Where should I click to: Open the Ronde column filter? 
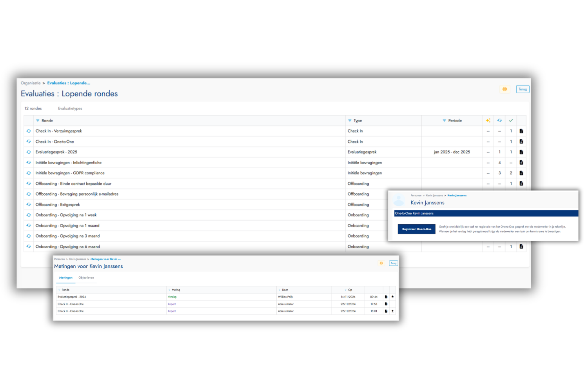(x=38, y=120)
